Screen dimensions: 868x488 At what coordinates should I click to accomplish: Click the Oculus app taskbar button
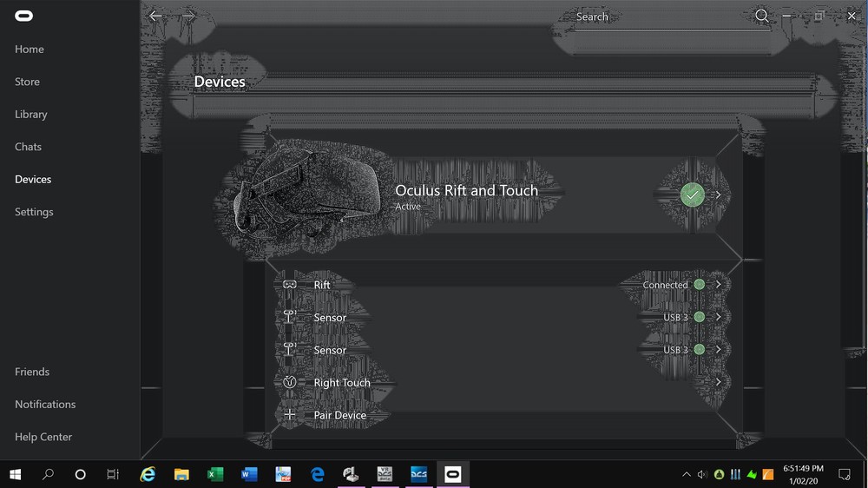(x=453, y=474)
